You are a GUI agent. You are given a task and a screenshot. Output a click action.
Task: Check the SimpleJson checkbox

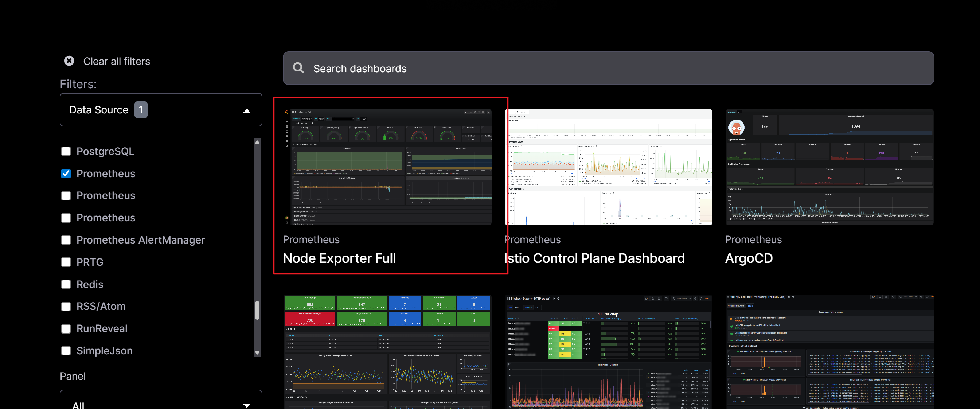tap(66, 350)
